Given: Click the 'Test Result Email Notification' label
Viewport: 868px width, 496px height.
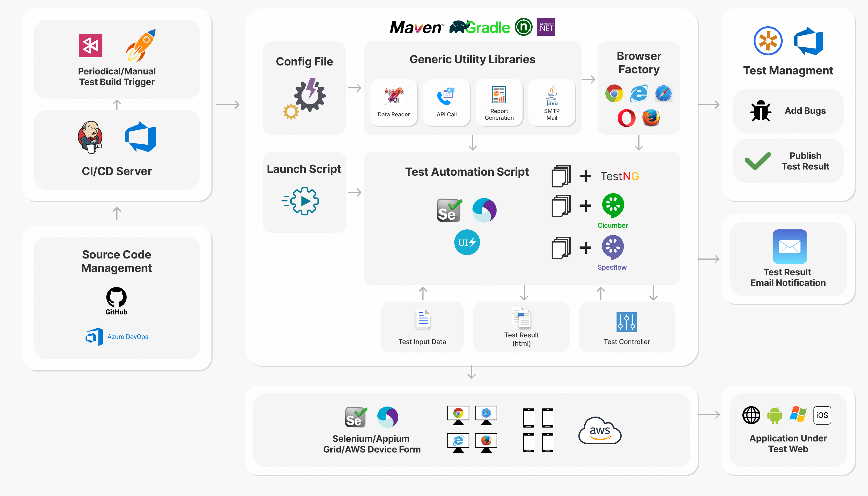Looking at the screenshot, I should point(788,277).
